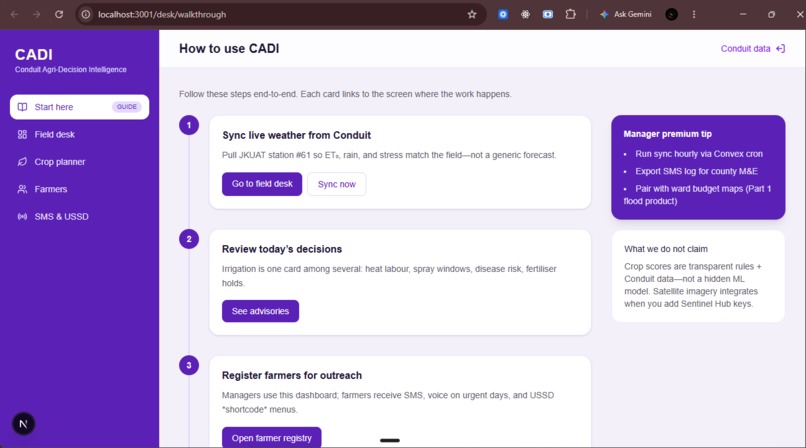Viewport: 806px width, 448px height.
Task: Click the Manager premium tip heading
Action: (x=667, y=134)
